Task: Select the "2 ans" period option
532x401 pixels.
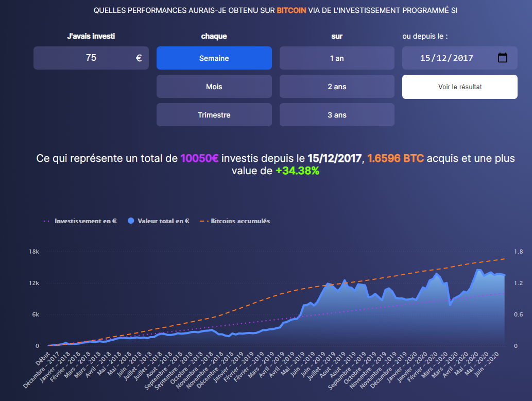Action: (x=337, y=86)
